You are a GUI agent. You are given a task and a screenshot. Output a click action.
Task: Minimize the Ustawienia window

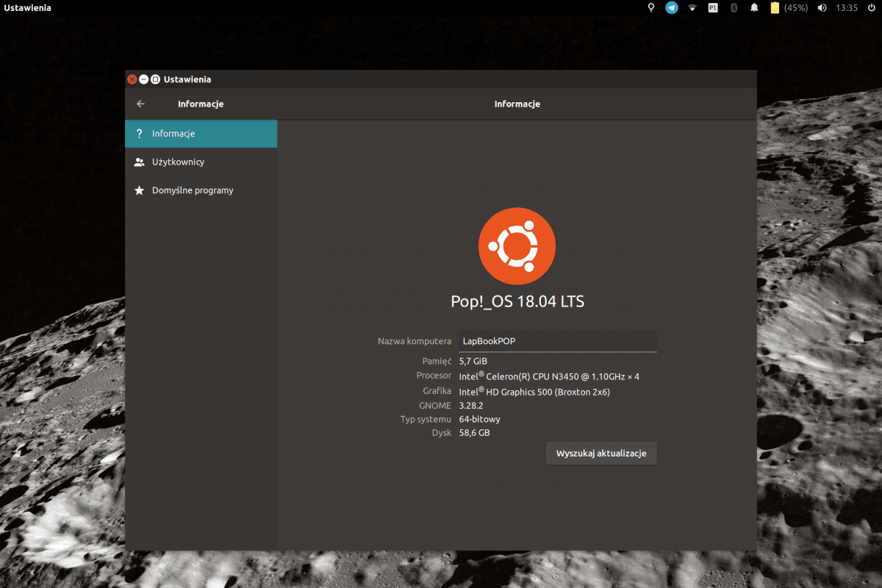pos(144,79)
